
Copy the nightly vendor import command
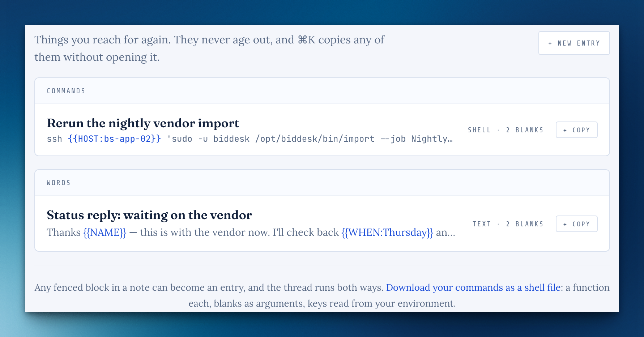pos(576,130)
